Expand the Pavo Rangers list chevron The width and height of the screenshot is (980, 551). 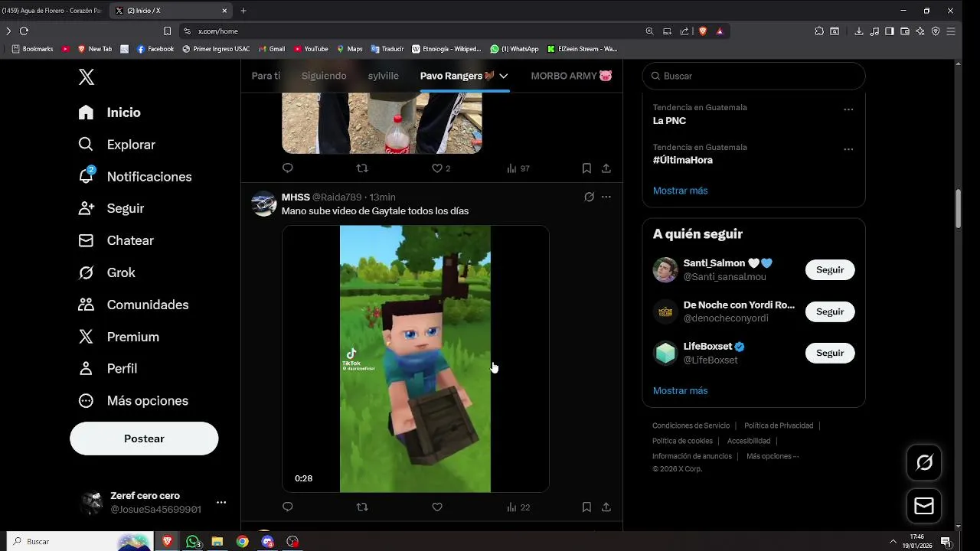503,76
